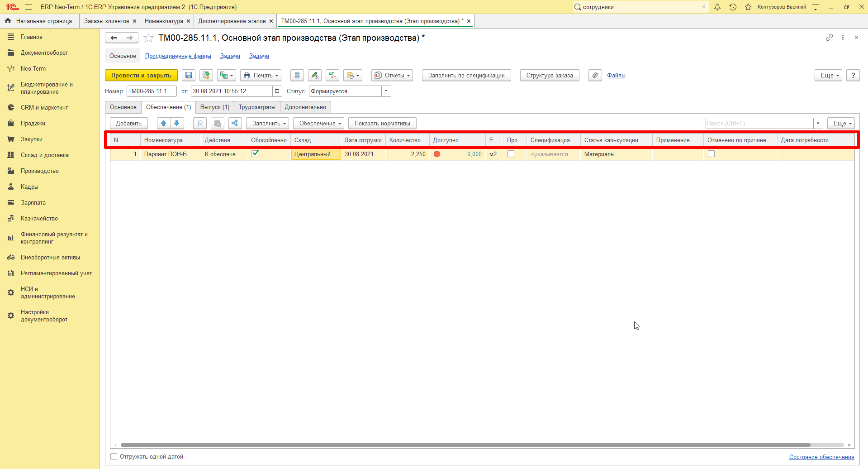Open the calendar picker for document date
The height and width of the screenshot is (469, 868).
tap(277, 91)
